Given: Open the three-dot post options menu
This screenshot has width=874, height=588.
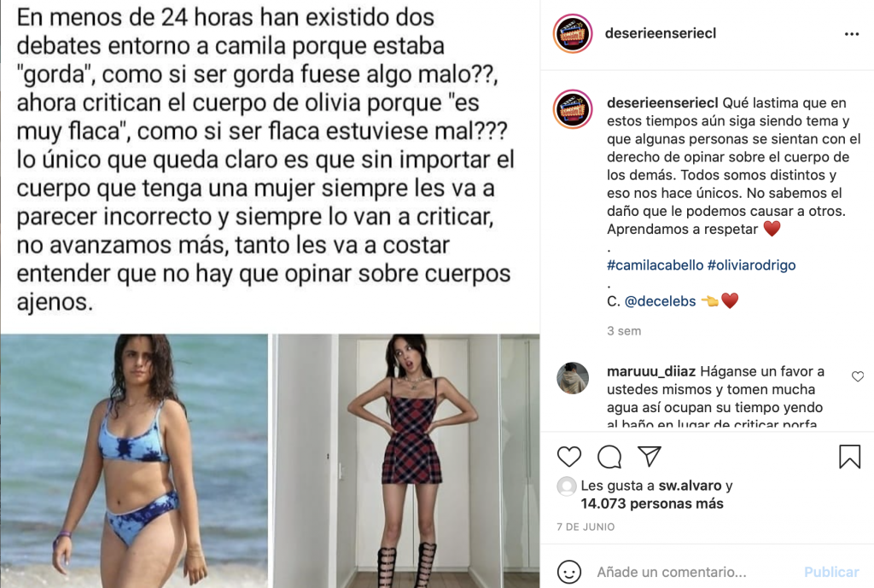Looking at the screenshot, I should click(x=851, y=34).
